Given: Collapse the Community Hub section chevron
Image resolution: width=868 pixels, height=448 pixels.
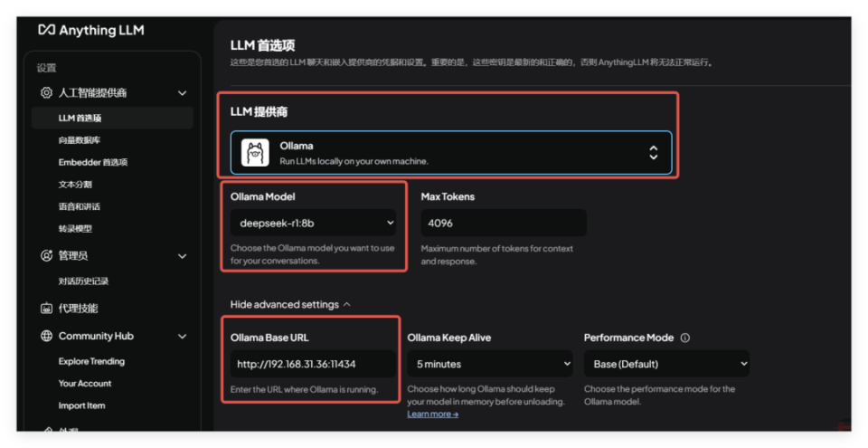Looking at the screenshot, I should 182,337.
